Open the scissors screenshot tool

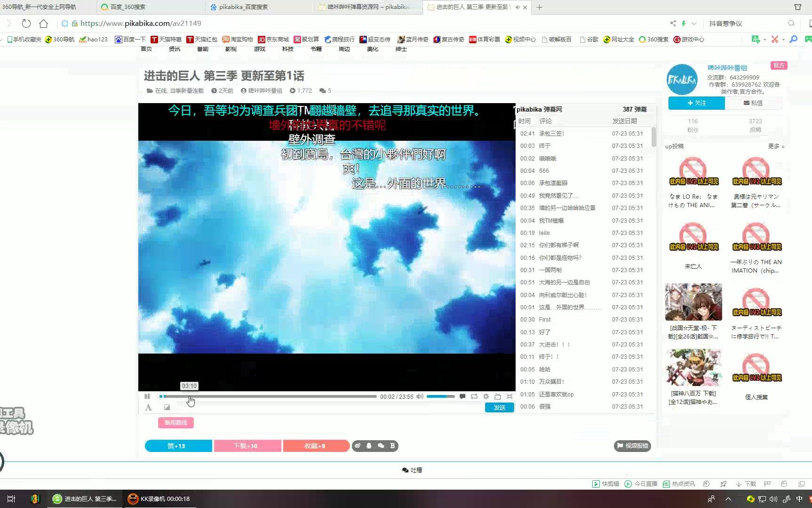click(x=774, y=40)
